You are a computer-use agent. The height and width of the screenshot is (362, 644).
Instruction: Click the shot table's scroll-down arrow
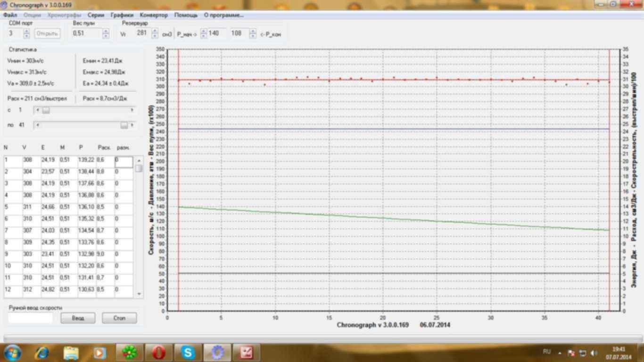click(x=139, y=294)
